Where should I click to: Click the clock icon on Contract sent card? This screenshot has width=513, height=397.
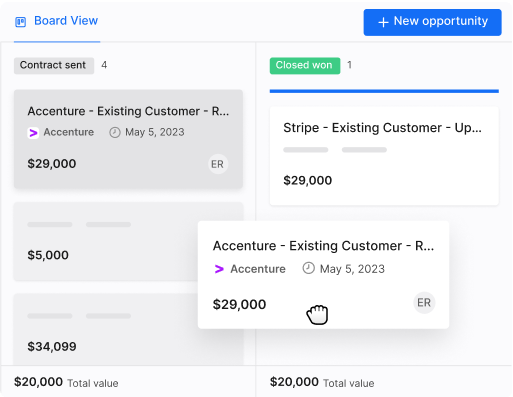coord(115,132)
